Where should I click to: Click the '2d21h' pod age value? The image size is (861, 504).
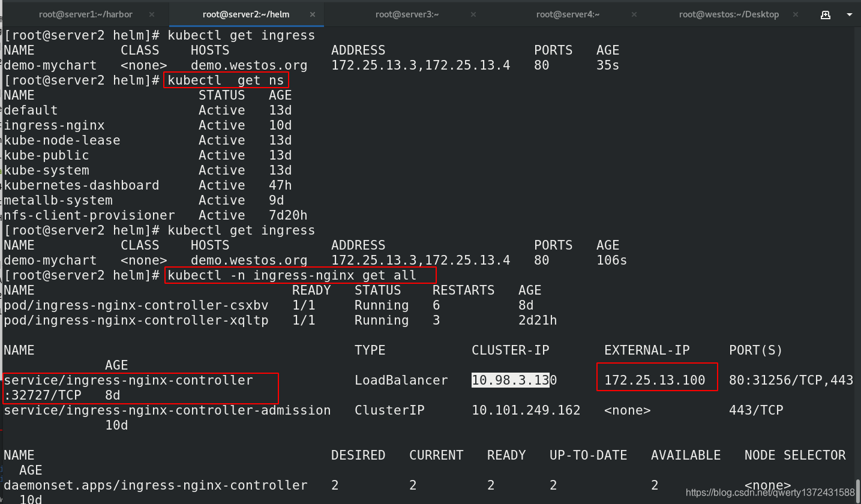click(538, 320)
